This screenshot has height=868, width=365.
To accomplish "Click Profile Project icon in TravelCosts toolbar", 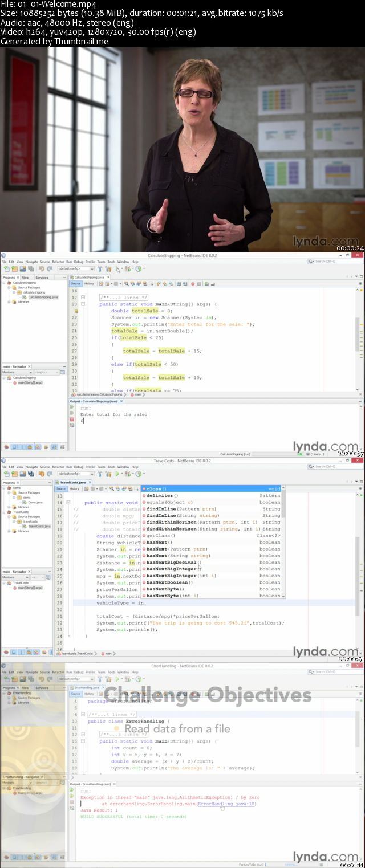I will (x=139, y=474).
